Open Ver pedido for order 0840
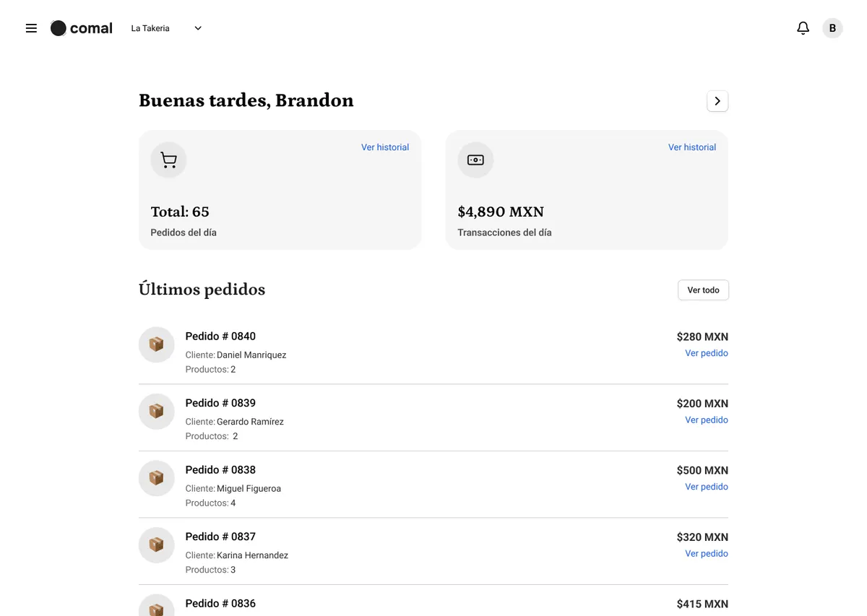 pyautogui.click(x=707, y=353)
